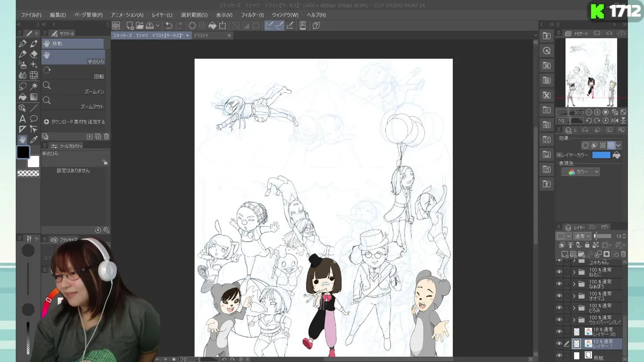Click the blue layer color swatch

[x=601, y=155]
